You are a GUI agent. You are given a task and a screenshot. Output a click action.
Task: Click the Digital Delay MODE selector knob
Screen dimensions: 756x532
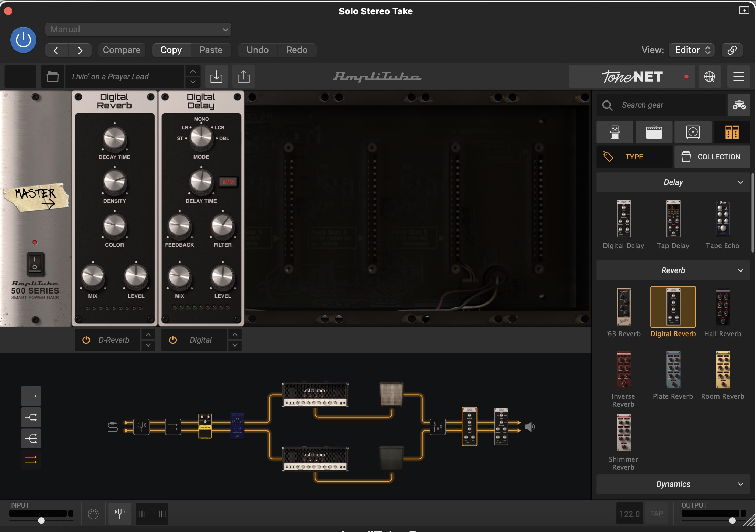pyautogui.click(x=201, y=137)
